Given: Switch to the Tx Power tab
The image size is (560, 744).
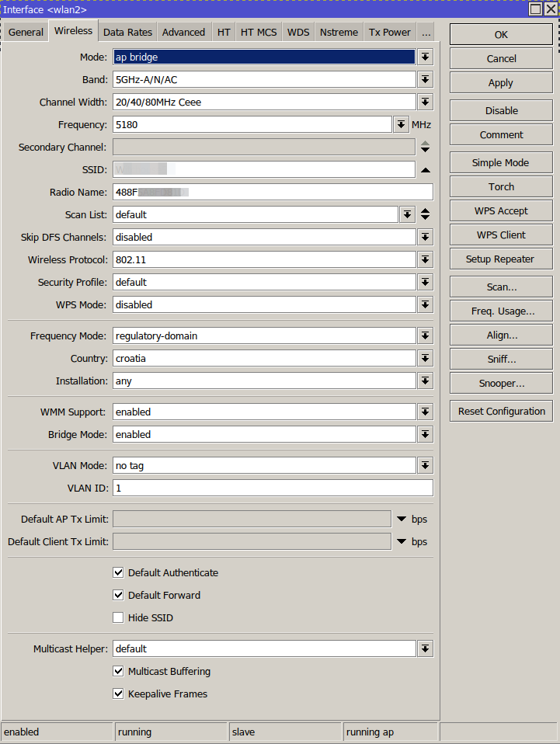Looking at the screenshot, I should (390, 33).
